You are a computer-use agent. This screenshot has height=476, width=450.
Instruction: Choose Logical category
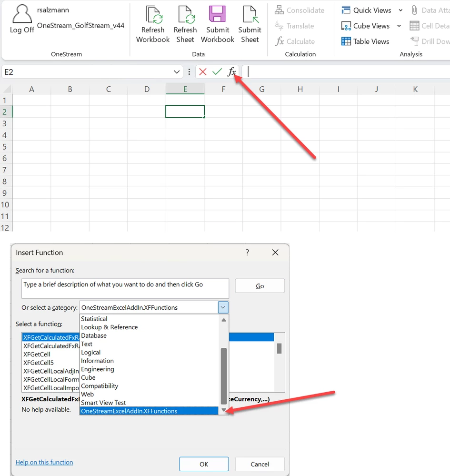tap(149, 353)
